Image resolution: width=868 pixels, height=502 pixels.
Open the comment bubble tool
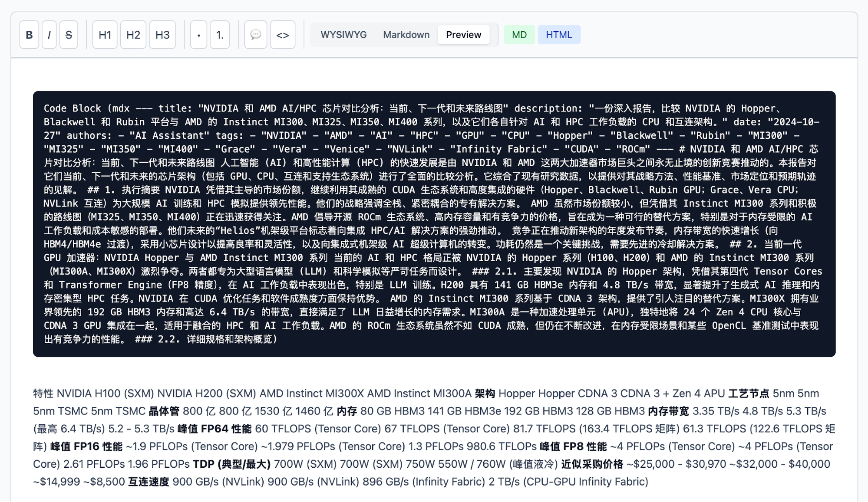pos(255,35)
